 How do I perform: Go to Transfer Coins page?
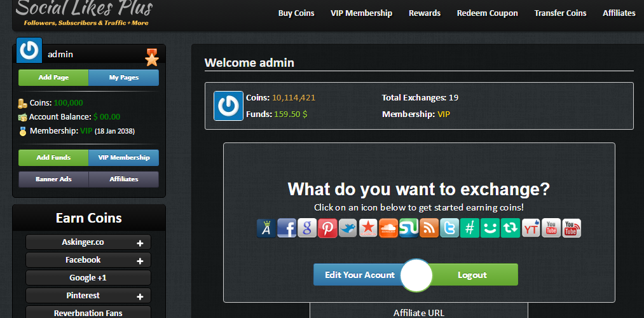coord(560,13)
